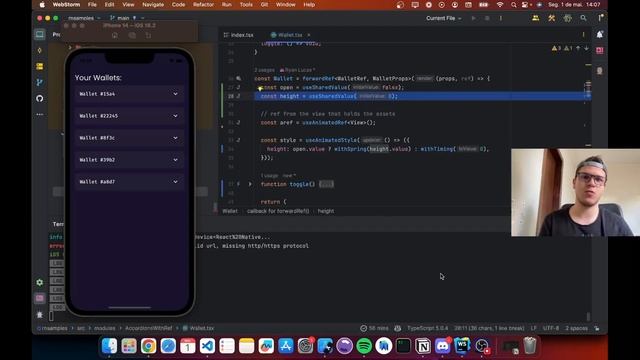The width and height of the screenshot is (640, 360).
Task: Expand Wallet #15a4 accordion chevron
Action: coord(176,94)
